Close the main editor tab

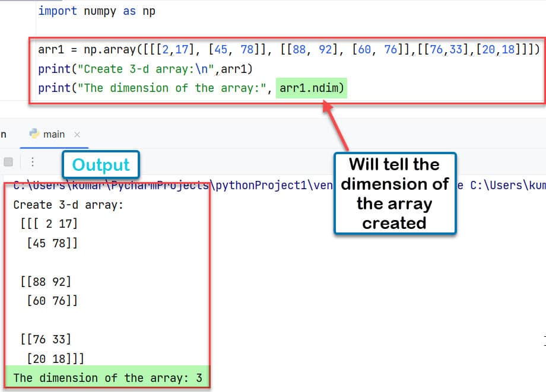(76, 134)
